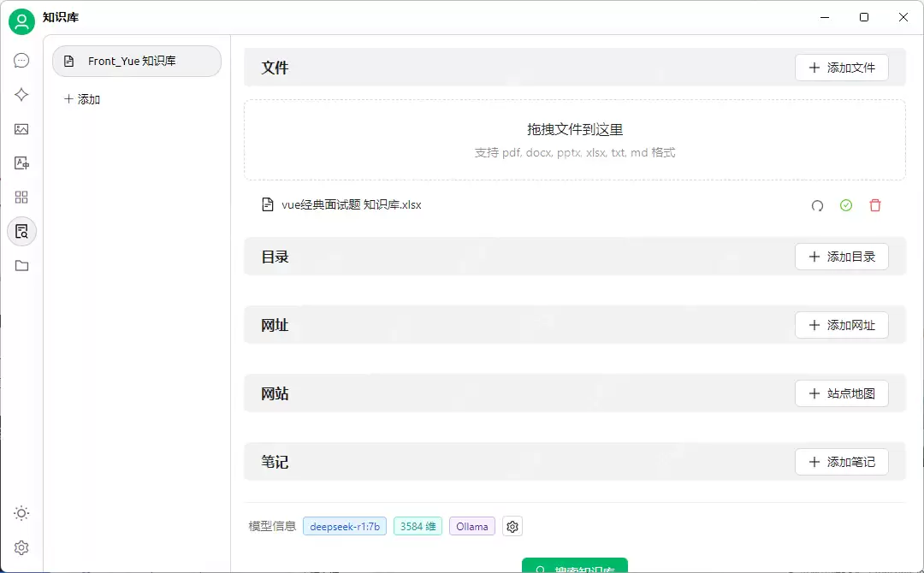The height and width of the screenshot is (573, 924).
Task: Click the 站点地图 button
Action: (x=842, y=393)
